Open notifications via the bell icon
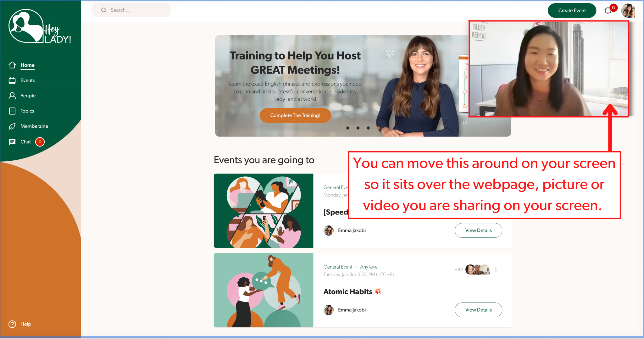644x339 pixels. click(608, 10)
